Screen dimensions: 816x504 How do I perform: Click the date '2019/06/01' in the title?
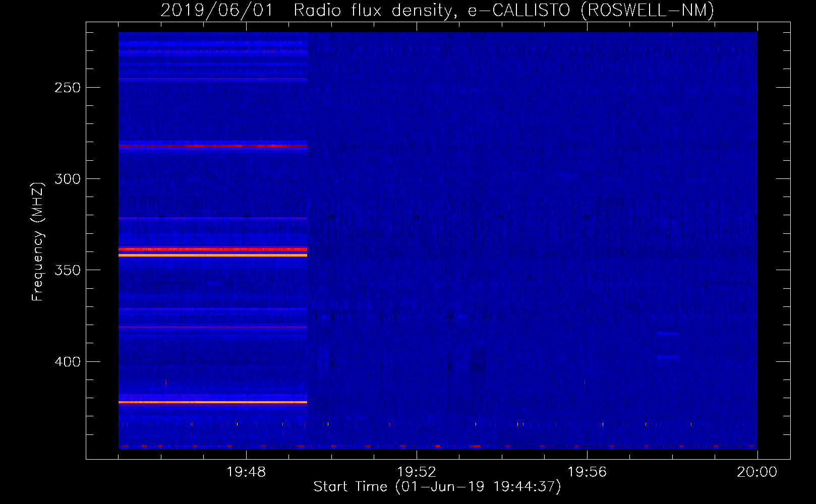217,10
